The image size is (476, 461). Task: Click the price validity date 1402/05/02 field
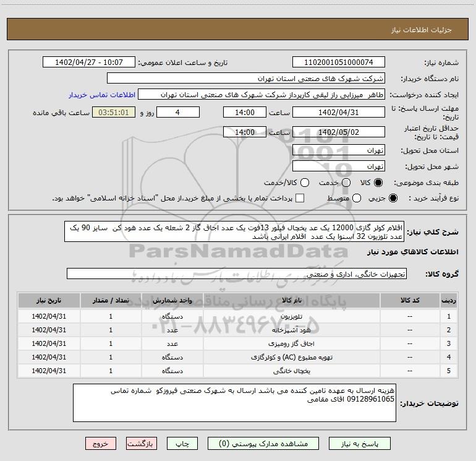(339, 132)
